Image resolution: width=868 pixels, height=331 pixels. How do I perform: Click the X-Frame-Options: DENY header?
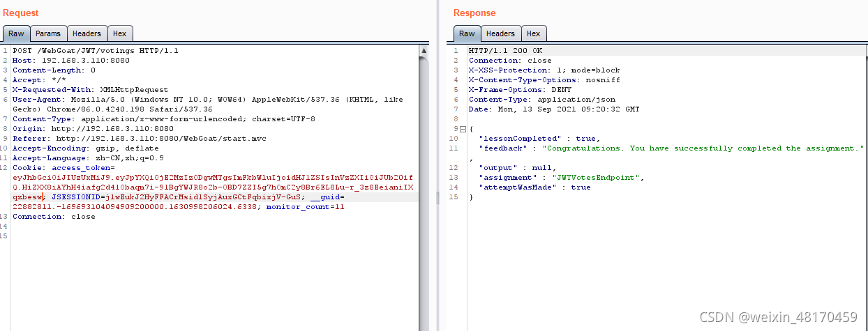click(x=519, y=90)
